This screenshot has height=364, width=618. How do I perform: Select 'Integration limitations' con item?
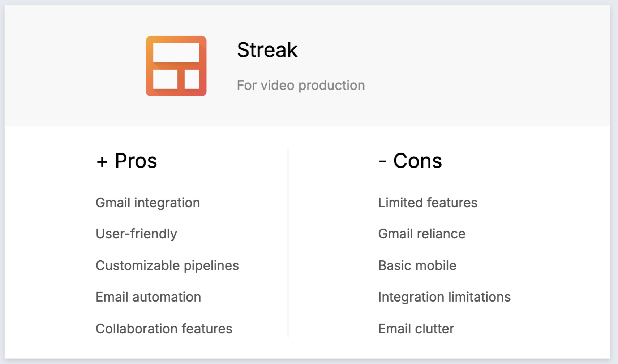(445, 297)
